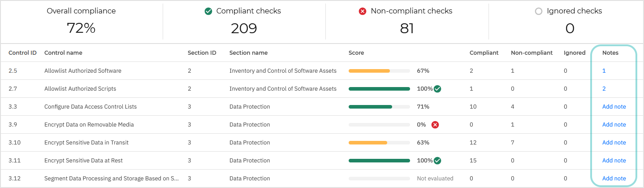Click Data Protection section name in 3.9 row
This screenshot has height=188, width=644.
(250, 125)
